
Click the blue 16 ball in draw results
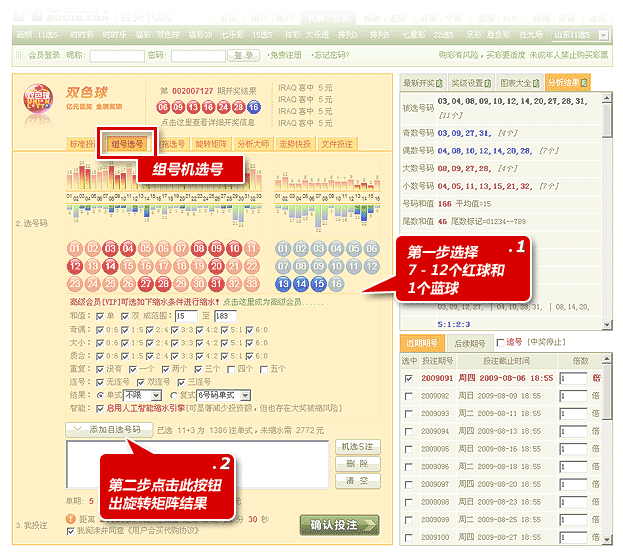(x=253, y=107)
